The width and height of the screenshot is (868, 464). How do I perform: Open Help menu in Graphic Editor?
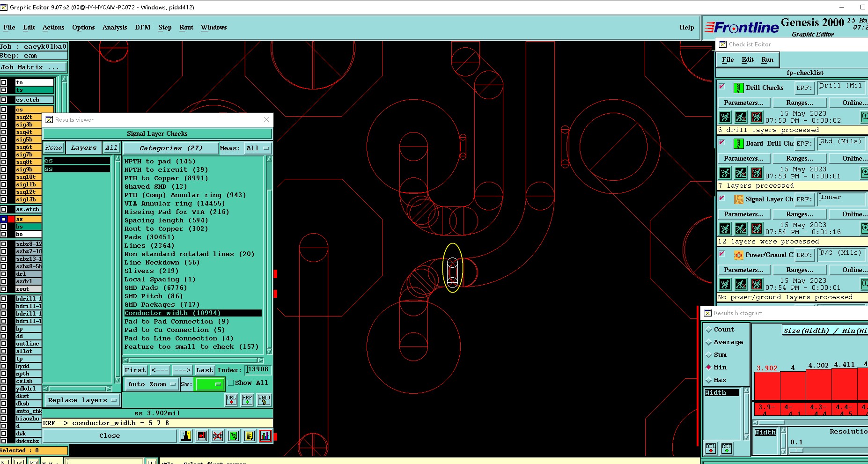[x=687, y=28]
